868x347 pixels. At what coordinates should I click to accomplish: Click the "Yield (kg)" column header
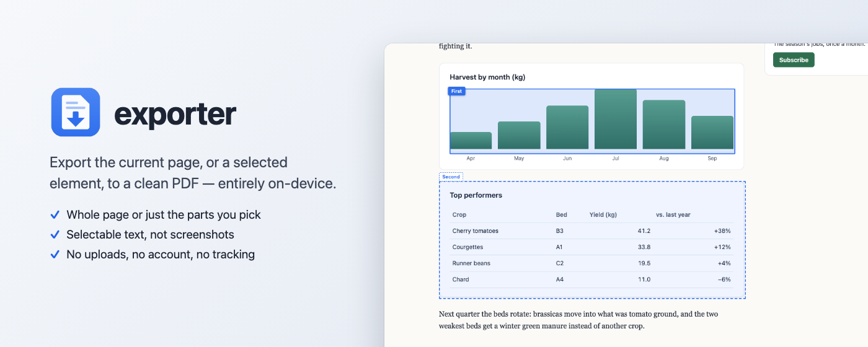pyautogui.click(x=603, y=215)
